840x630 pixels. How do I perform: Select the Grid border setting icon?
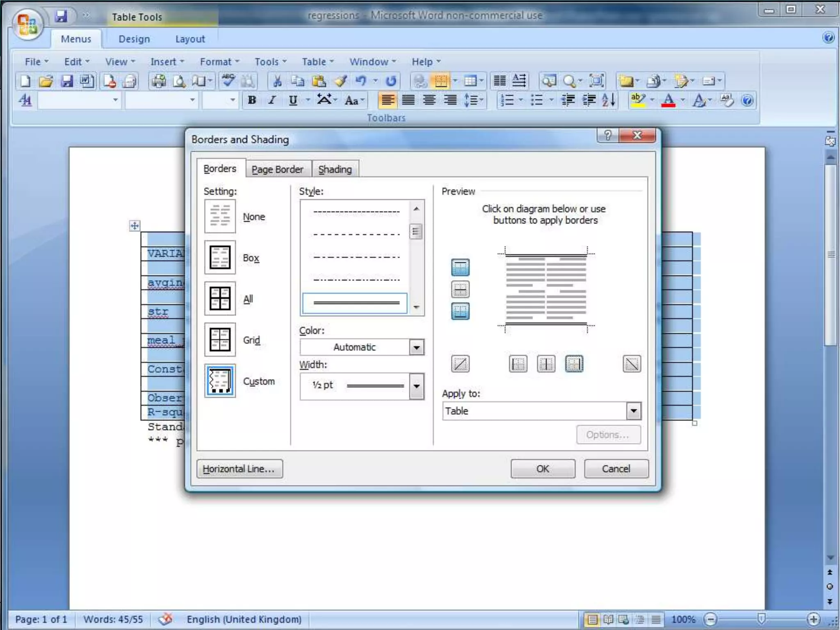(220, 340)
